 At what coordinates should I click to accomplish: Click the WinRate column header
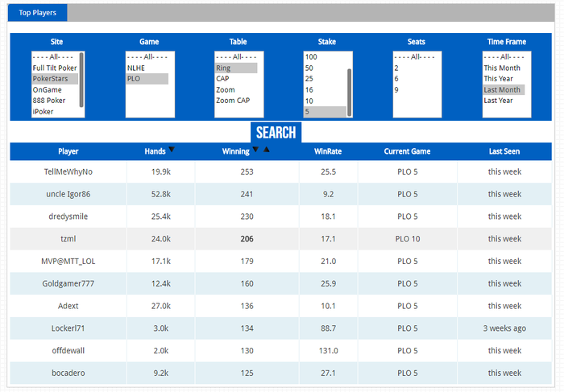click(x=328, y=151)
